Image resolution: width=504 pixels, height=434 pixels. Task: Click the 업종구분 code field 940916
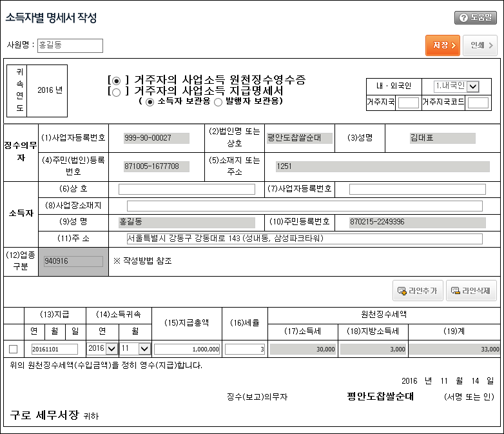(73, 261)
